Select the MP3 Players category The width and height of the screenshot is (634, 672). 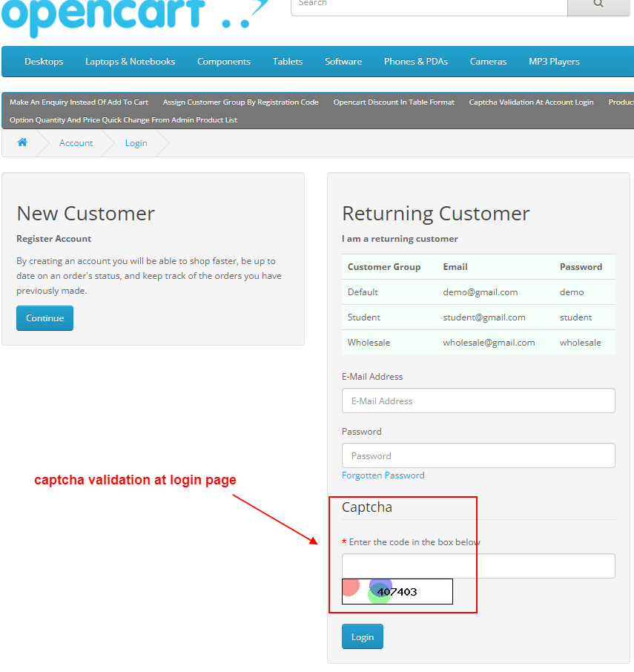553,62
